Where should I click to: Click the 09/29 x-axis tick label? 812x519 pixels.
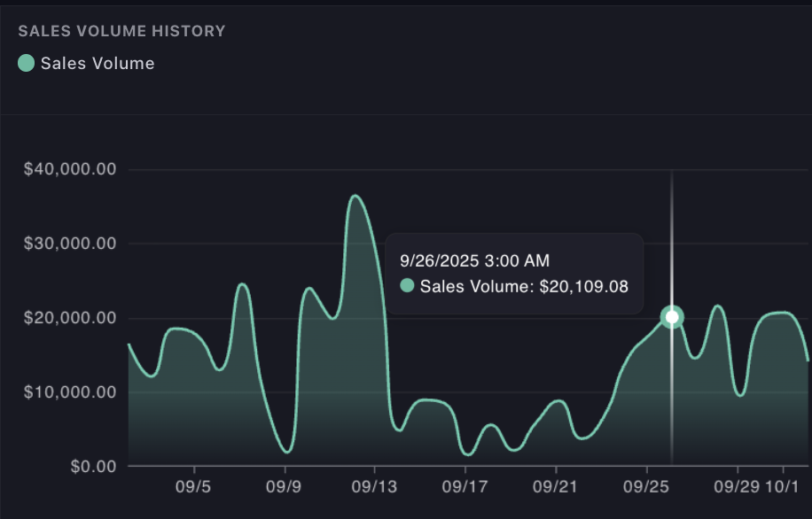point(738,486)
